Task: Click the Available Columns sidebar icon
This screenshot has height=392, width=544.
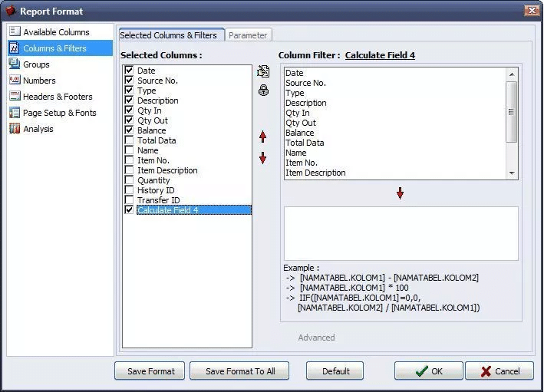Action: tap(15, 31)
